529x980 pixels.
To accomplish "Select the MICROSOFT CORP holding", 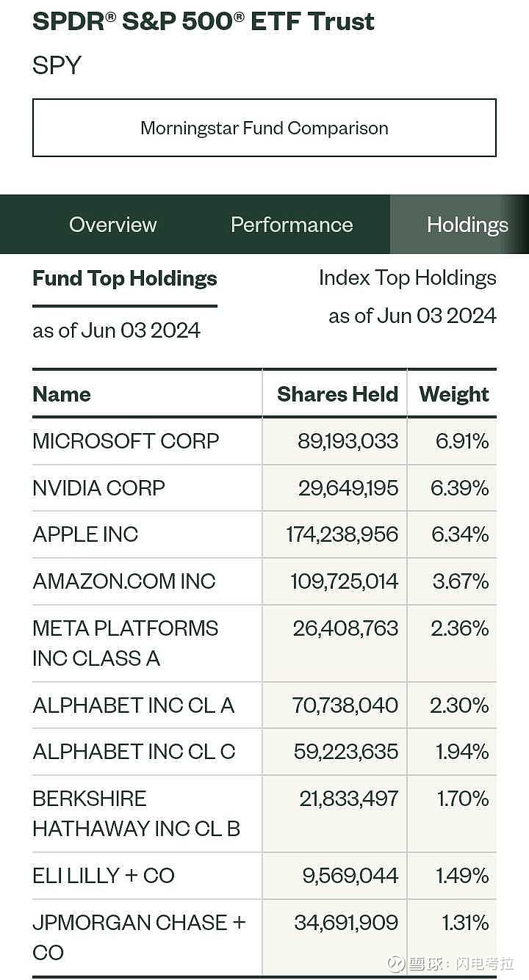I will pyautogui.click(x=126, y=441).
